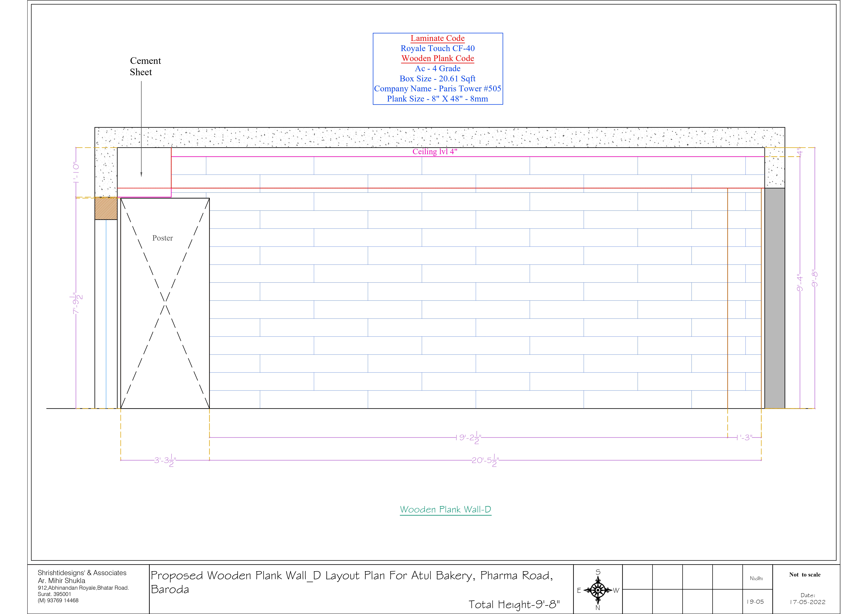Click the grey filled column on right side
Viewport: 868px width, 614px height.
(775, 298)
